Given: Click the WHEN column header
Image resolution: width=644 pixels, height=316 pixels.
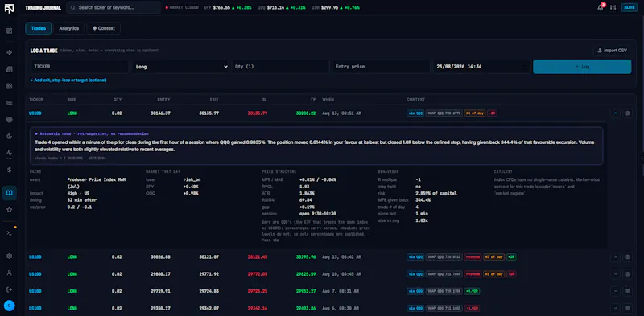Looking at the screenshot, I should coord(328,100).
